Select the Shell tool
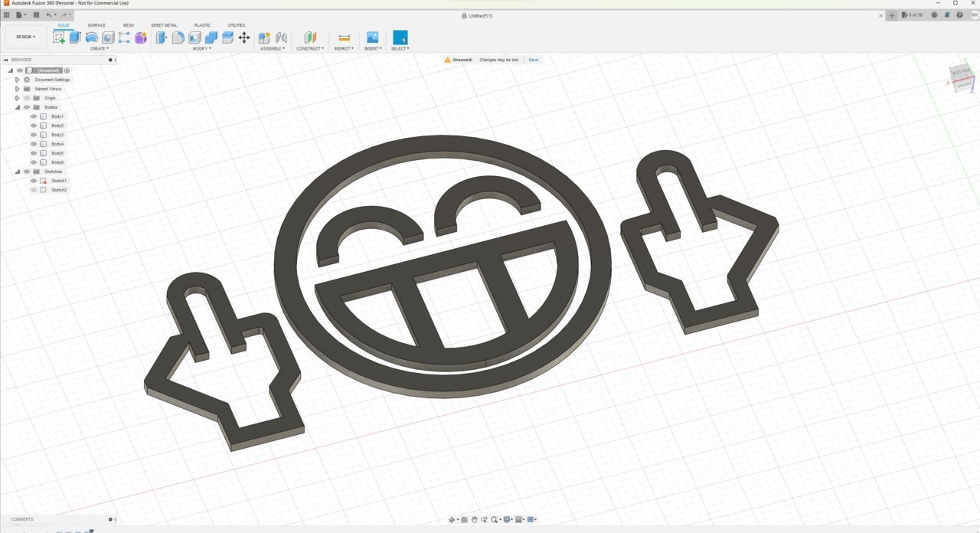This screenshot has height=533, width=980. point(194,38)
